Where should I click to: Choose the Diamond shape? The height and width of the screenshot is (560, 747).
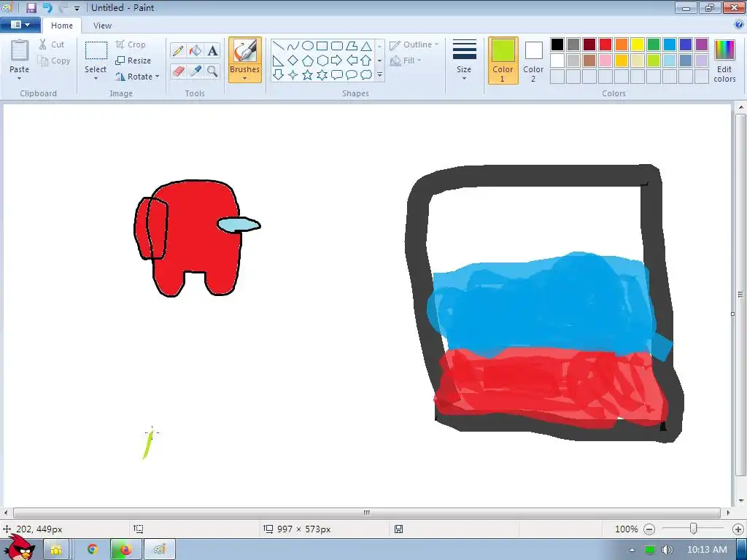[x=293, y=61]
